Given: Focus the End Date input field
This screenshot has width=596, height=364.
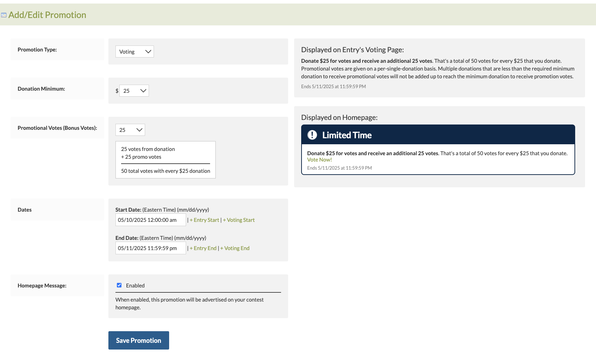Looking at the screenshot, I should coord(150,248).
